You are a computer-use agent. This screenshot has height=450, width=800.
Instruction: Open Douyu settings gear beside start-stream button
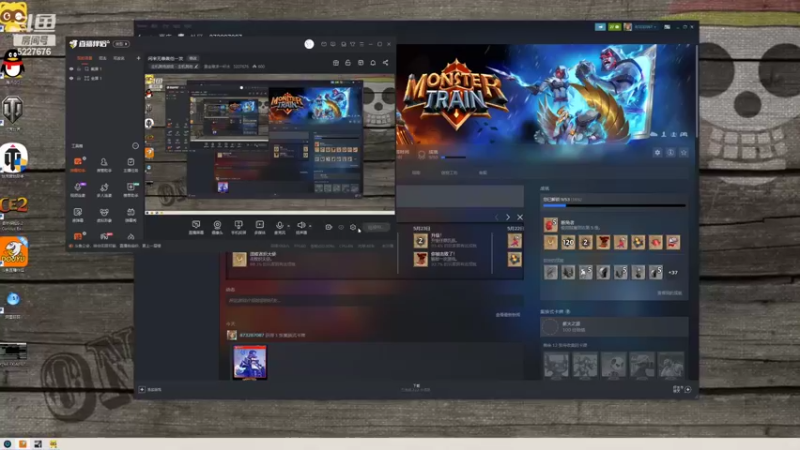(x=353, y=227)
